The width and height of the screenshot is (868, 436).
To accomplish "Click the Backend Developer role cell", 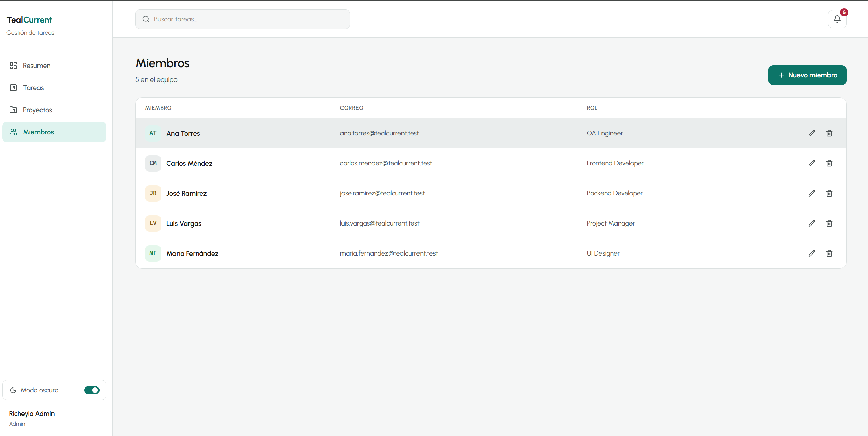I will click(614, 193).
